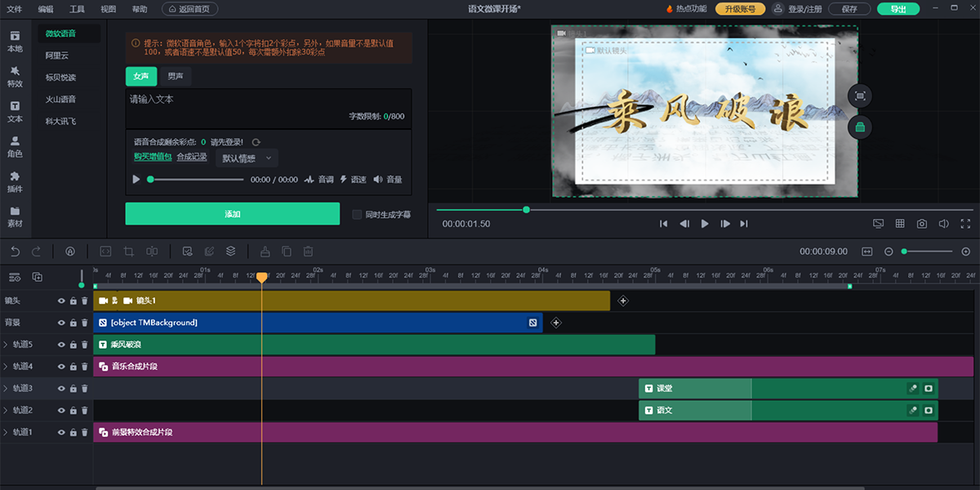This screenshot has width=980, height=490.
Task: Hide the 背景 track with eye icon
Action: coord(61,323)
